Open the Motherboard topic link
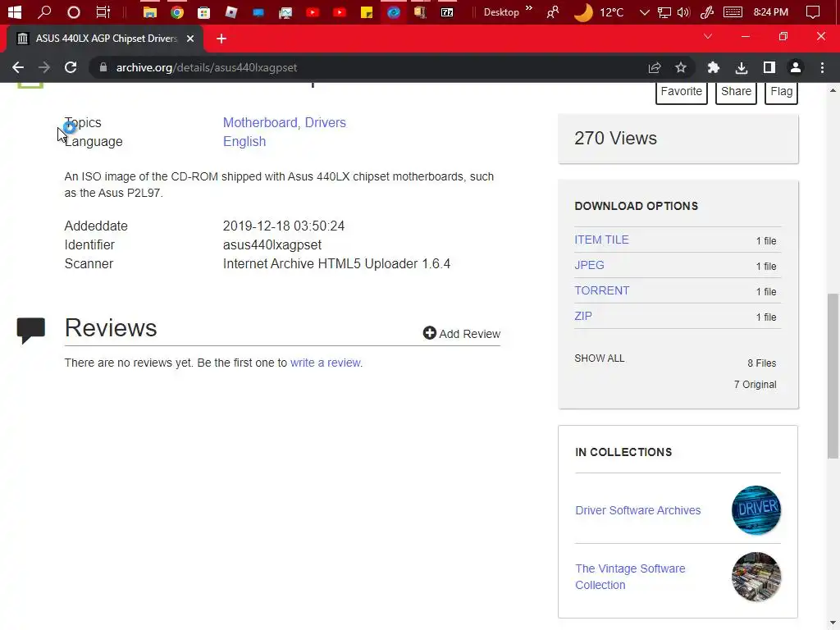Screen dimensions: 840x630 tap(260, 123)
